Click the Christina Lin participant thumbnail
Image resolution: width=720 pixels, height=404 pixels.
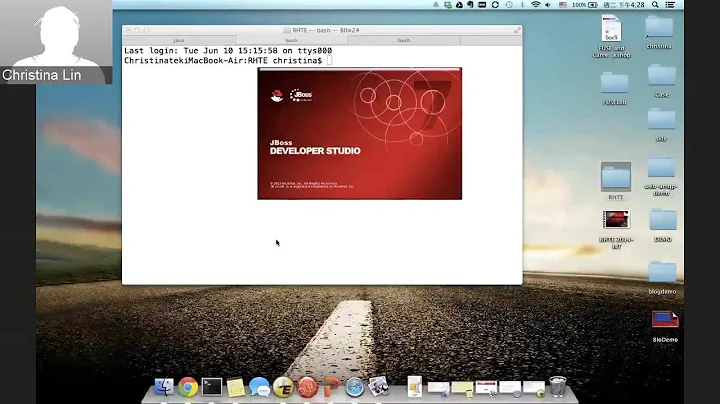point(56,42)
